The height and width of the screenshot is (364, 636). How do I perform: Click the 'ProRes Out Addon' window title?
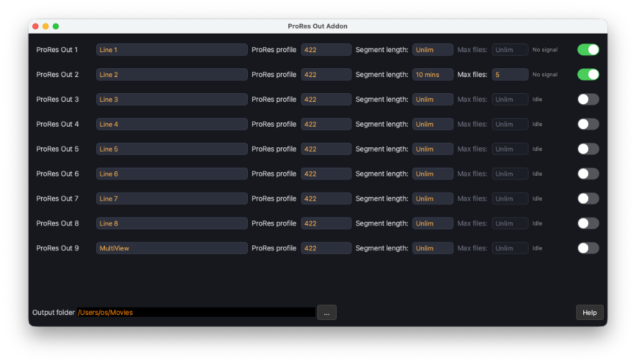tap(317, 26)
